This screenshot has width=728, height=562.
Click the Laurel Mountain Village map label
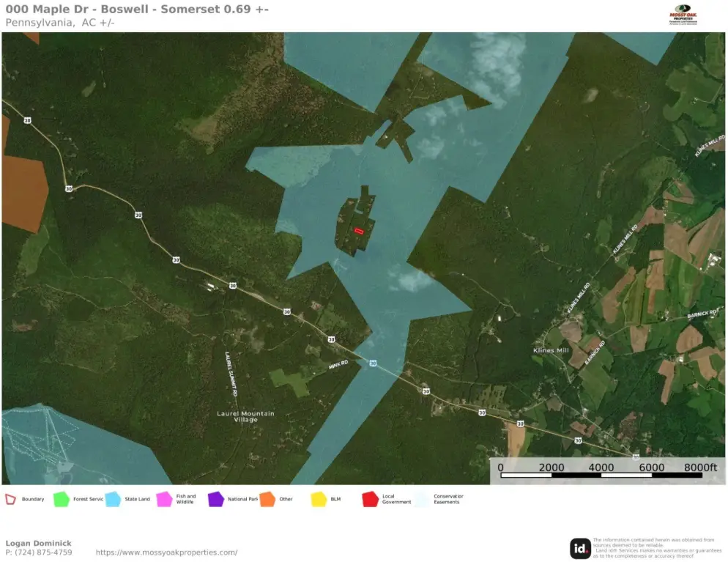[246, 416]
